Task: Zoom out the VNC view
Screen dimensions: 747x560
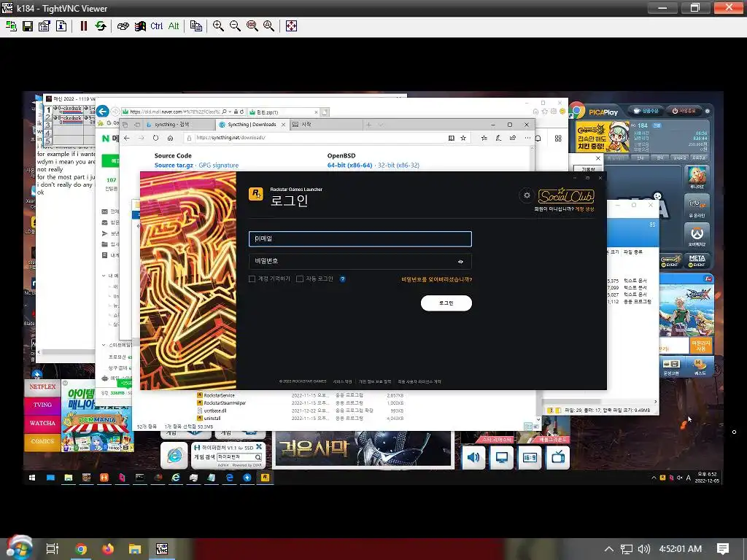Action: pos(235,26)
